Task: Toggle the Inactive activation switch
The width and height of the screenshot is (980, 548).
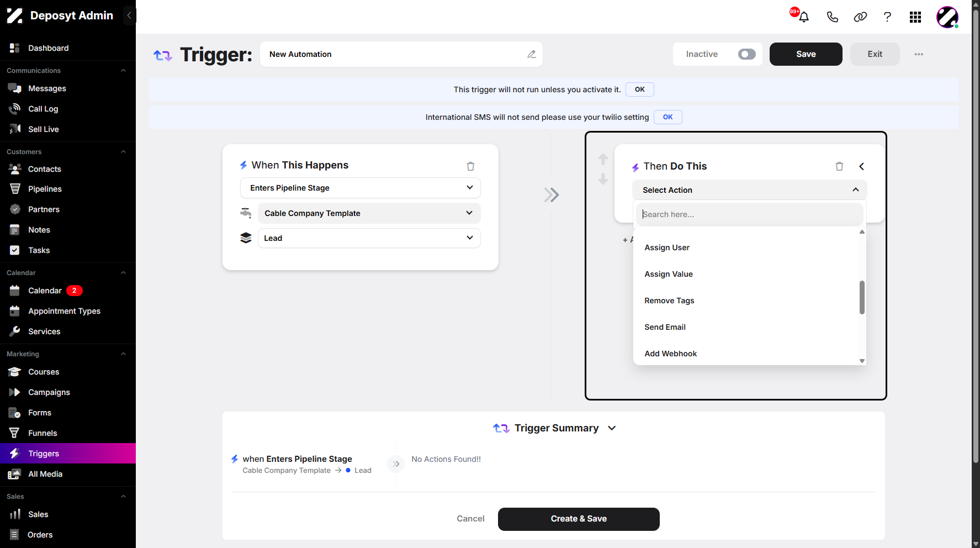Action: point(746,54)
